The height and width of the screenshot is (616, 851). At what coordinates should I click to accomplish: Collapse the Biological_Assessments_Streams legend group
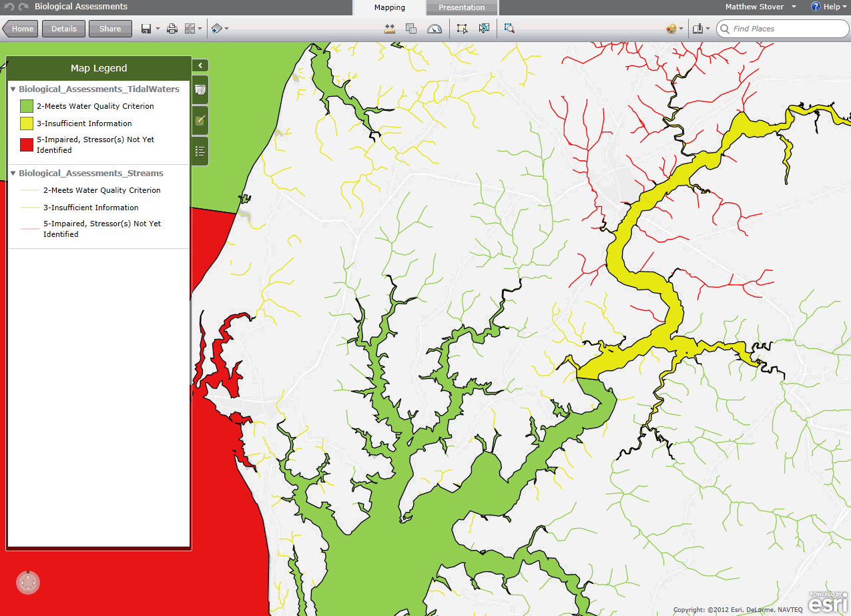point(13,173)
